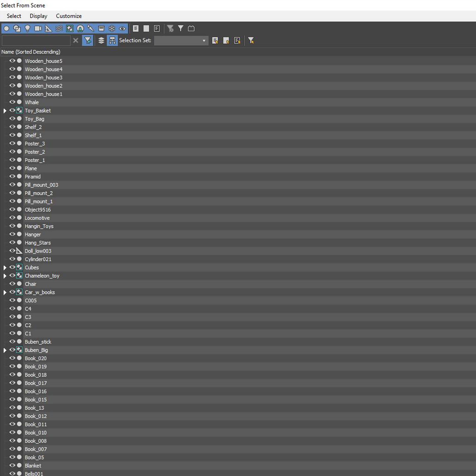Toggle Display Cameras filter icon
The height and width of the screenshot is (476, 476).
coord(38,29)
